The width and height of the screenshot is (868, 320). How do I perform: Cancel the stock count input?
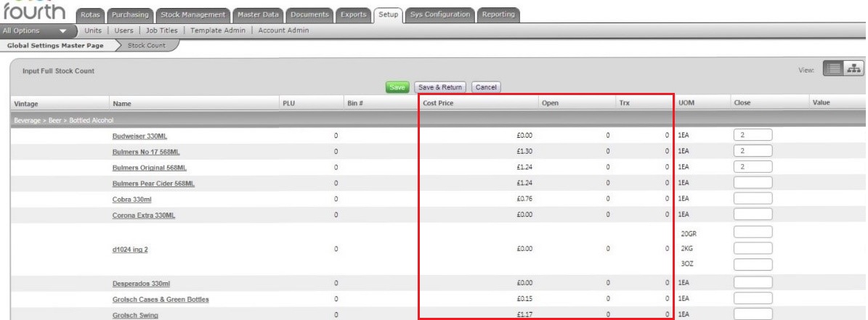485,87
